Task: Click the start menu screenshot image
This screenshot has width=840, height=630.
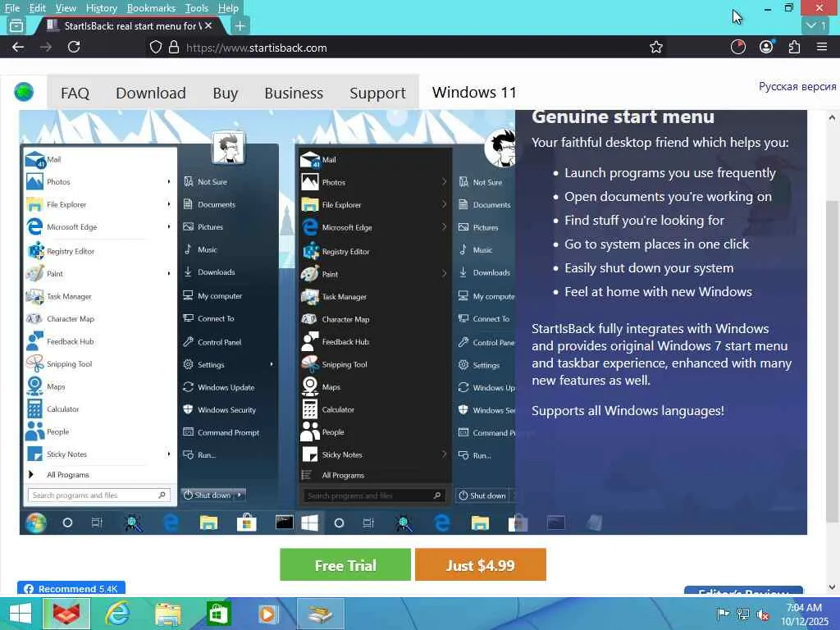Action: click(x=267, y=322)
